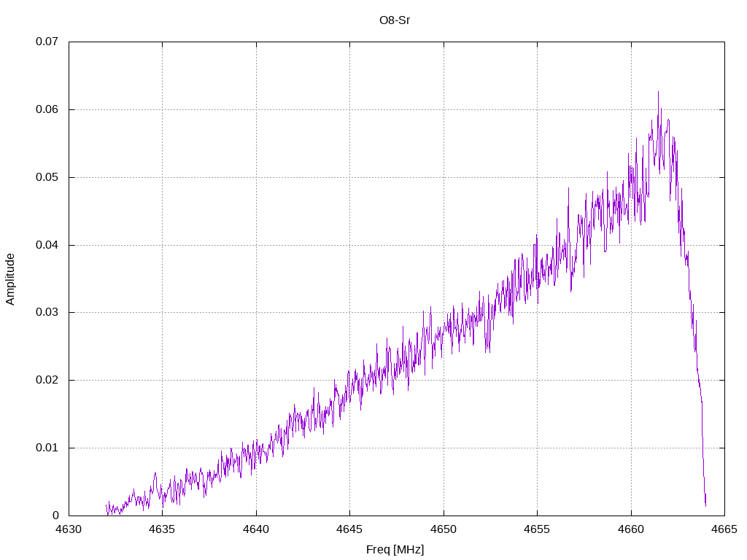
Task: Click the 4630 x-axis tick label
Action: (x=69, y=529)
